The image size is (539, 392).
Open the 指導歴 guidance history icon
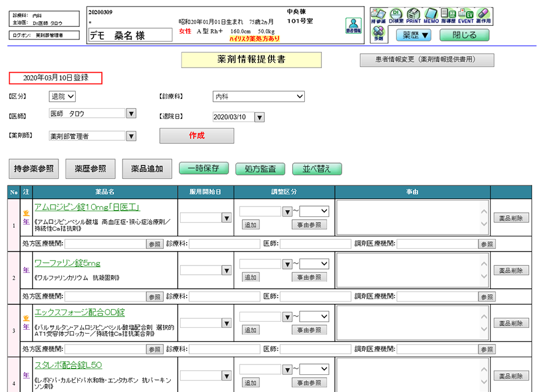pyautogui.click(x=448, y=16)
